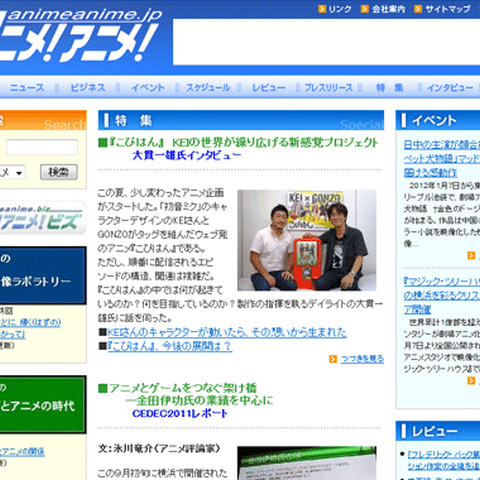The height and width of the screenshot is (480, 480).
Task: Open the CEDEC2011レポート link
Action: (180, 414)
